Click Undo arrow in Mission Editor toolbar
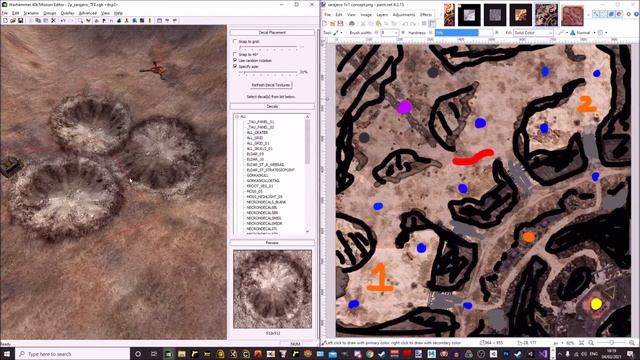This screenshot has height=360, width=640. coord(63,20)
